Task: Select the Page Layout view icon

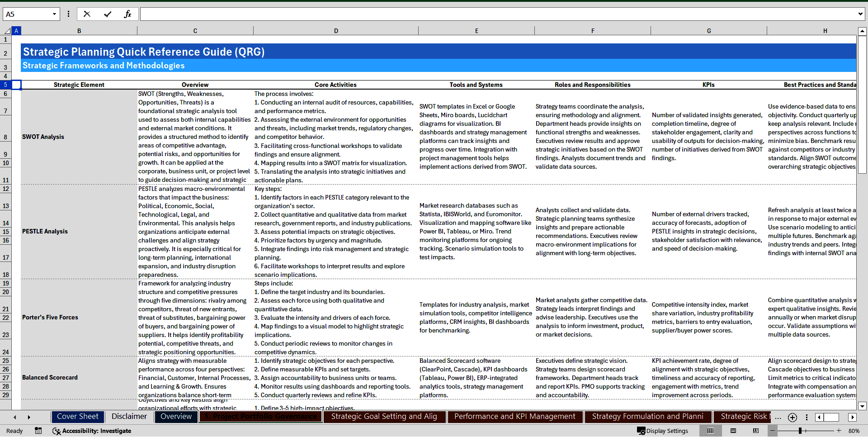Action: coord(733,431)
